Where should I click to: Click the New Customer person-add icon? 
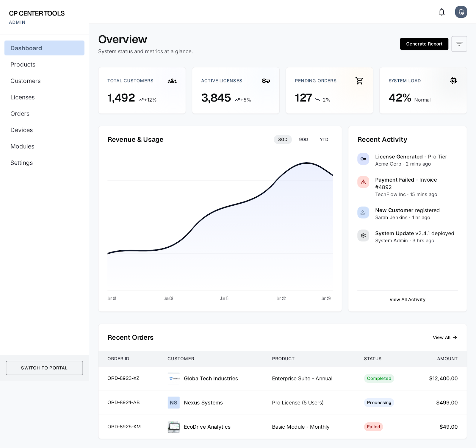click(x=363, y=213)
